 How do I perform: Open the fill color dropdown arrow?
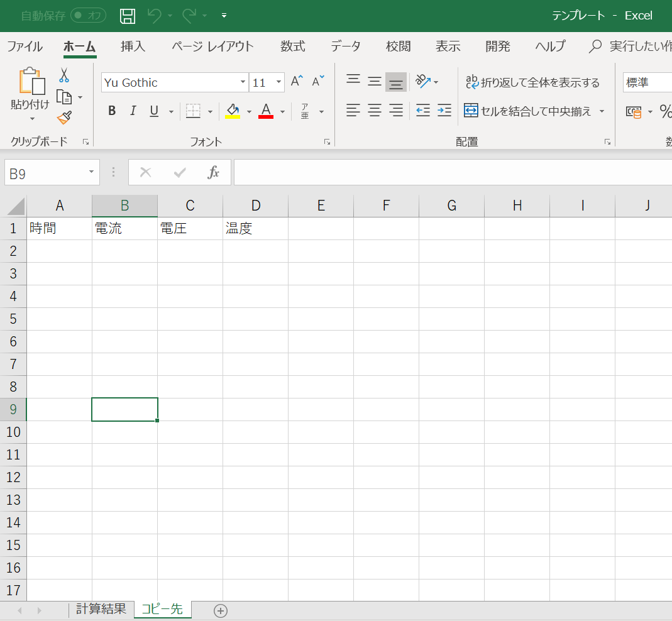(249, 112)
